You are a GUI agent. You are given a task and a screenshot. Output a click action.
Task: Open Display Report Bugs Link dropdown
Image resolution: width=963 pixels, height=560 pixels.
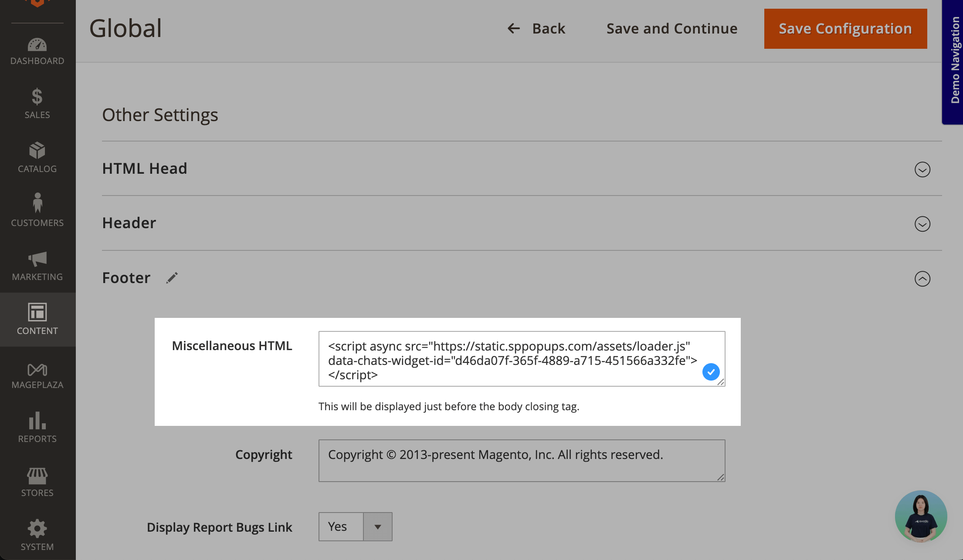(x=355, y=527)
